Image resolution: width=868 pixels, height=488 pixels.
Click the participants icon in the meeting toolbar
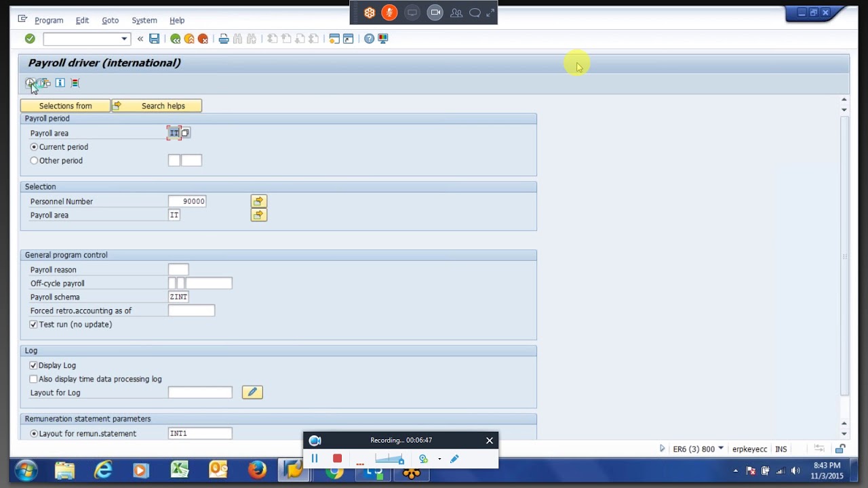456,12
